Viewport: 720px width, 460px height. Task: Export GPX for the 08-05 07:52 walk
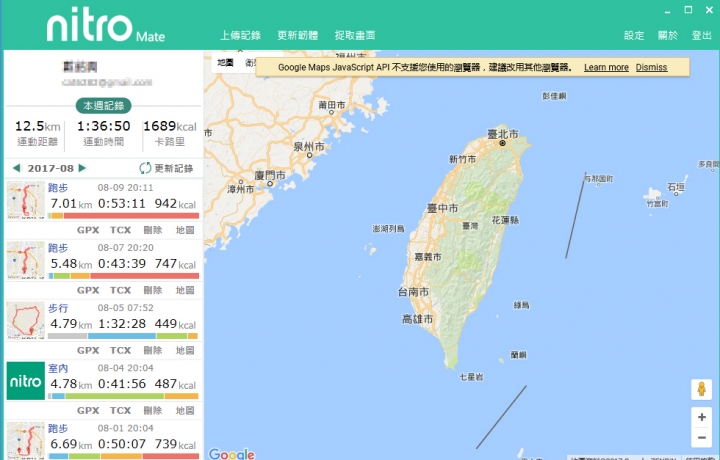(88, 350)
